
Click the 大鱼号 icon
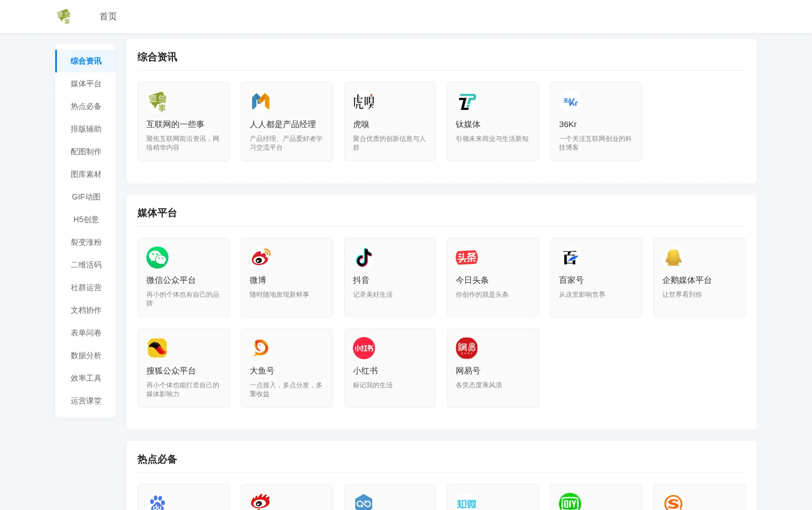tap(261, 348)
